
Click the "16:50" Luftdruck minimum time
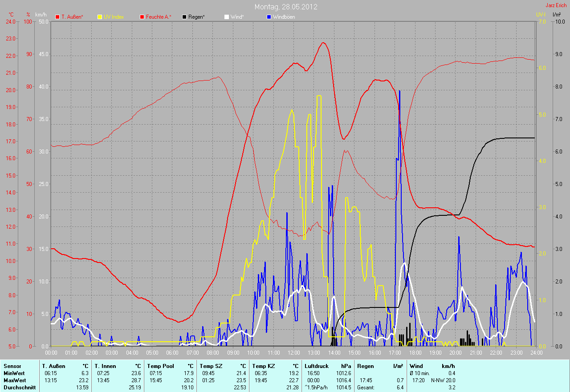pos(313,373)
